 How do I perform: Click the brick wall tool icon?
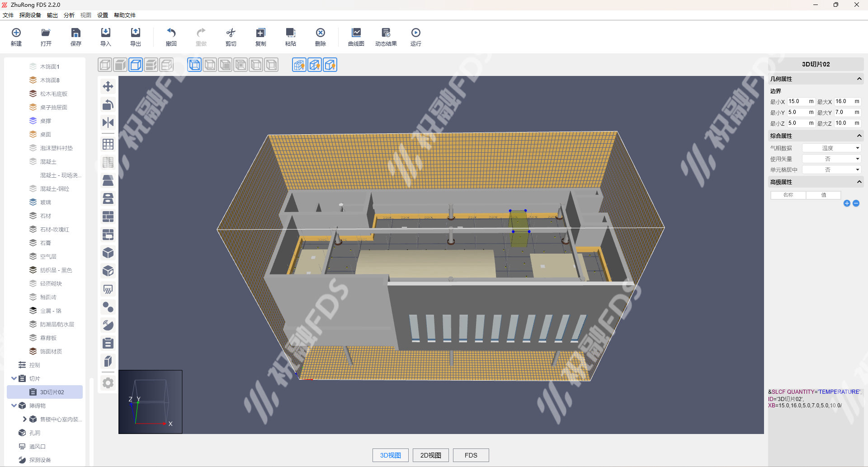tap(108, 217)
